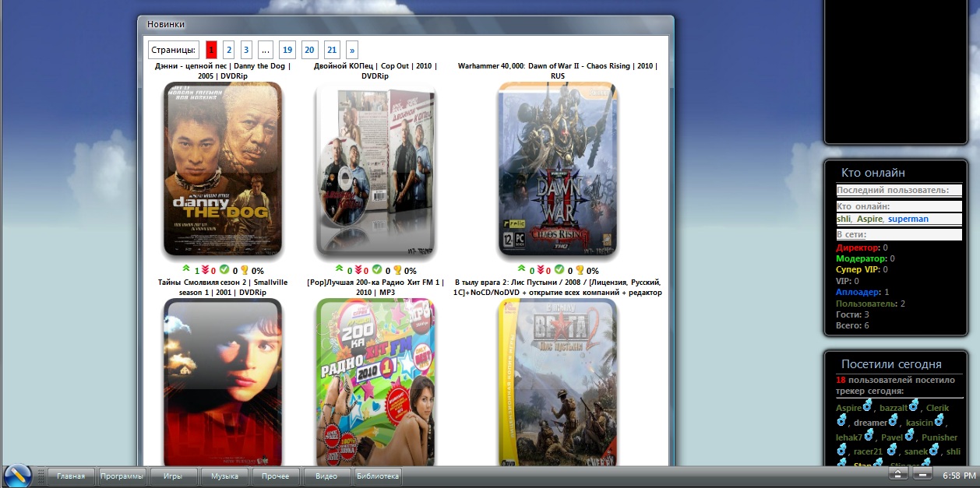980x488 pixels.
Task: Open the 'В тылу врага 2: Лис Пустыни' title
Action: coord(558,286)
